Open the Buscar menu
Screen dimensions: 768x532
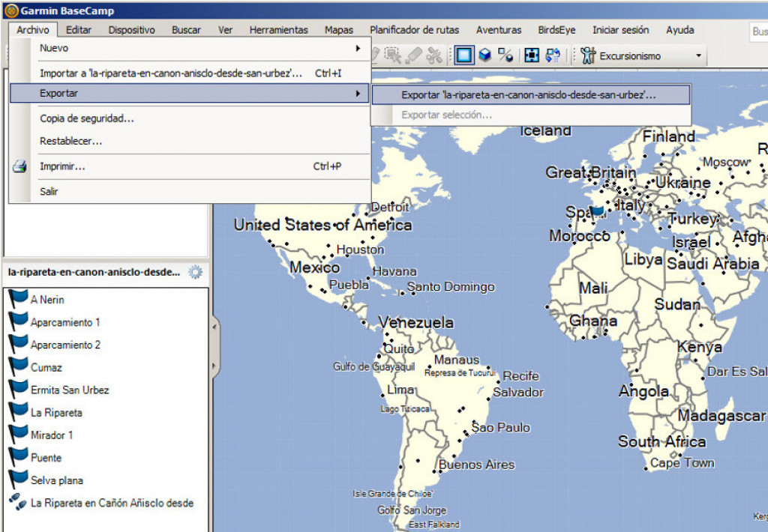(x=186, y=30)
